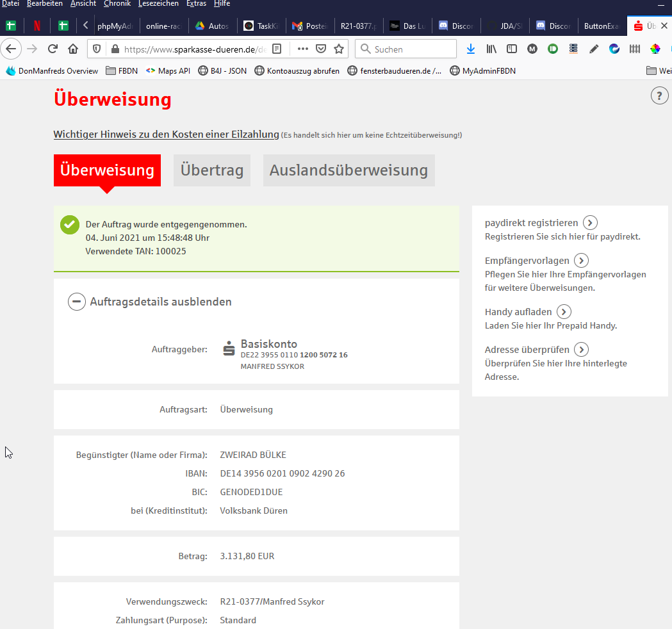Viewport: 672px width, 629px height.
Task: Save to Pocket icon in address bar
Action: click(x=321, y=49)
